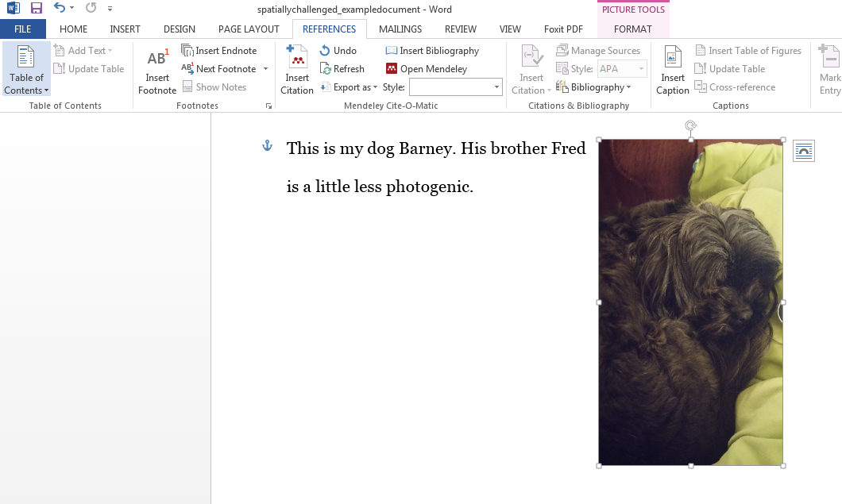This screenshot has height=504, width=842.
Task: Click the Insert Table of Figures link
Action: pyautogui.click(x=747, y=50)
